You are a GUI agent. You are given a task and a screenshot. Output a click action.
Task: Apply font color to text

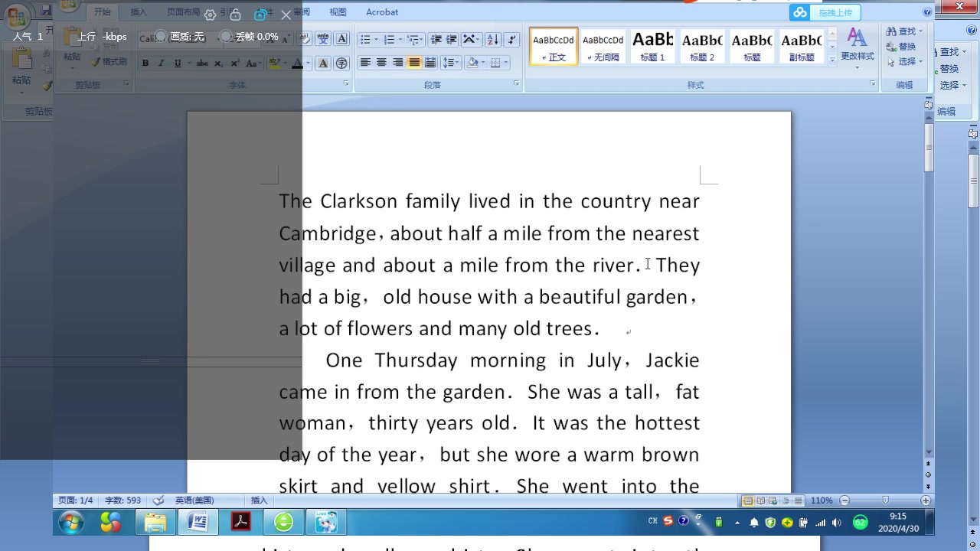(x=298, y=64)
